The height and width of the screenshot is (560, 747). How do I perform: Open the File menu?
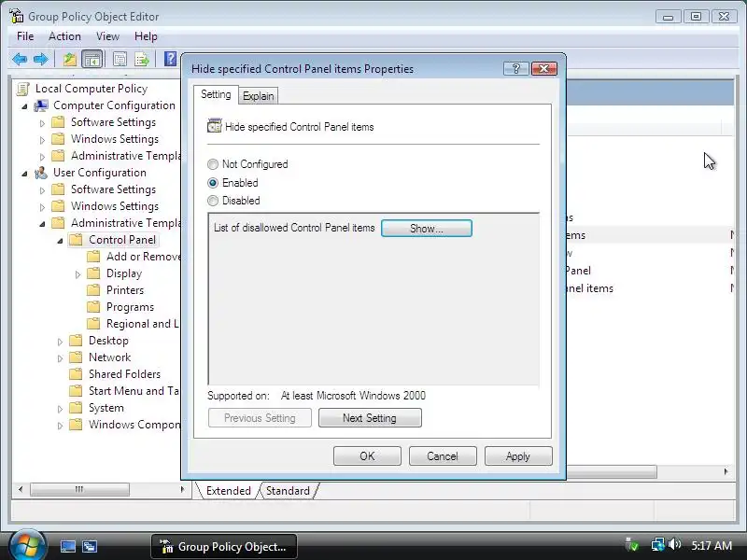(25, 36)
